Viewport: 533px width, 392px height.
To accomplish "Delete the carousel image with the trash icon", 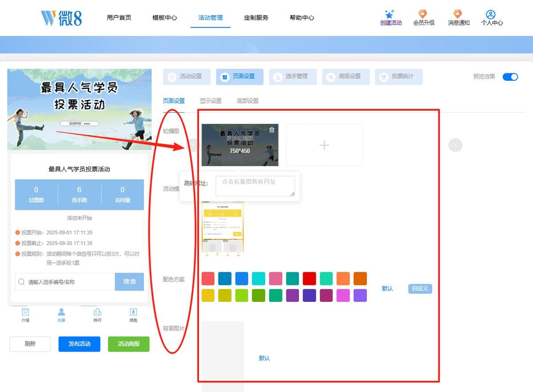I will (272, 130).
